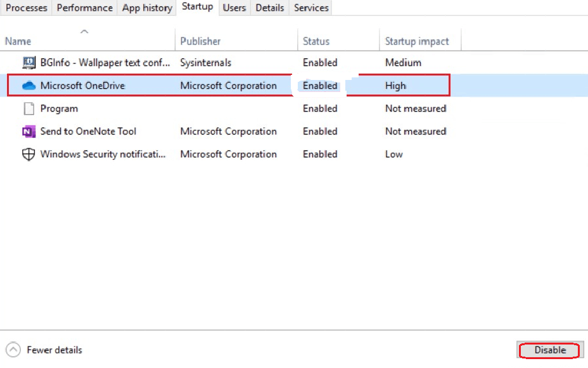Select the Windows Security notificati... entry
The height and width of the screenshot is (368, 588).
(x=294, y=154)
